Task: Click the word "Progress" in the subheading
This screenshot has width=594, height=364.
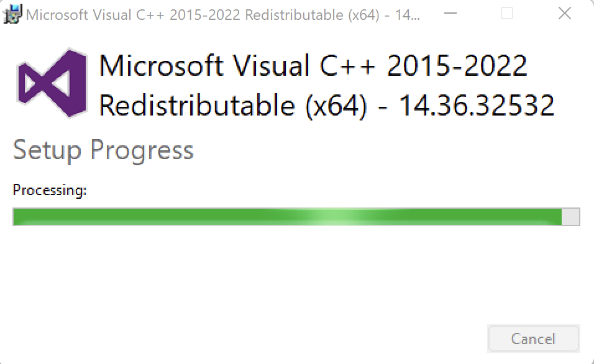Action: pyautogui.click(x=142, y=150)
